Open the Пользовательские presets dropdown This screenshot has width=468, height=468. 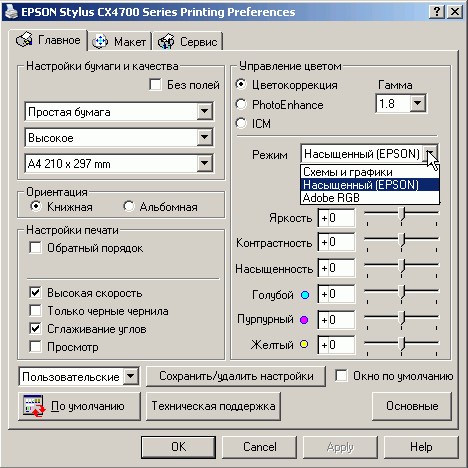click(x=131, y=377)
